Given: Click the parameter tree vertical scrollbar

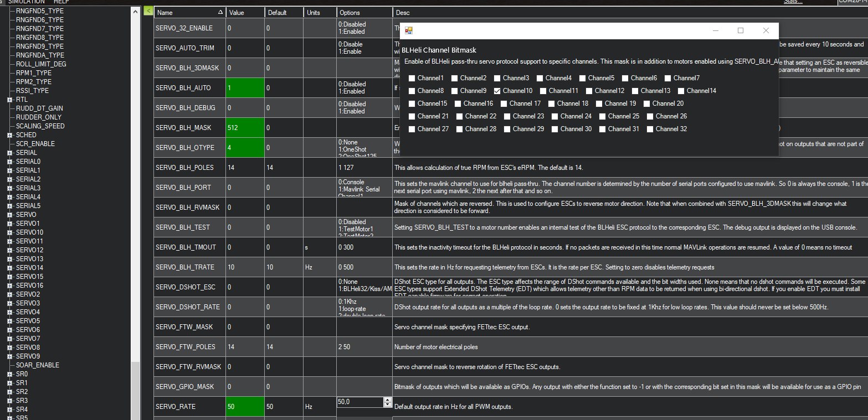Looking at the screenshot, I should [x=136, y=221].
